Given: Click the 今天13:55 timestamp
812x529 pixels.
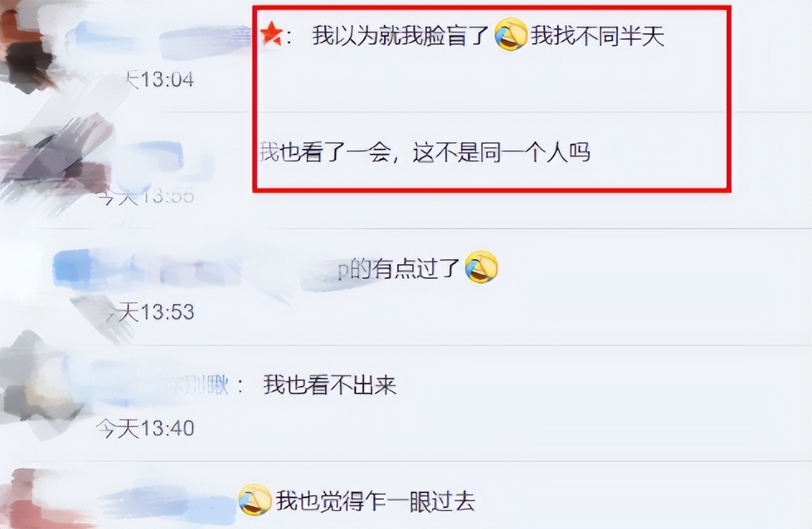Looking at the screenshot, I should (145, 196).
